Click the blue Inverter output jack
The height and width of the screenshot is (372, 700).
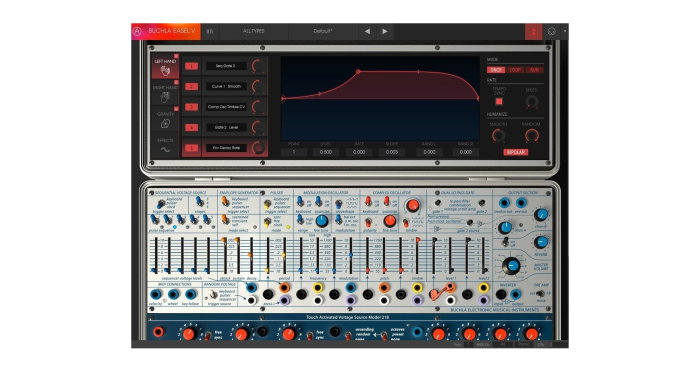(516, 294)
